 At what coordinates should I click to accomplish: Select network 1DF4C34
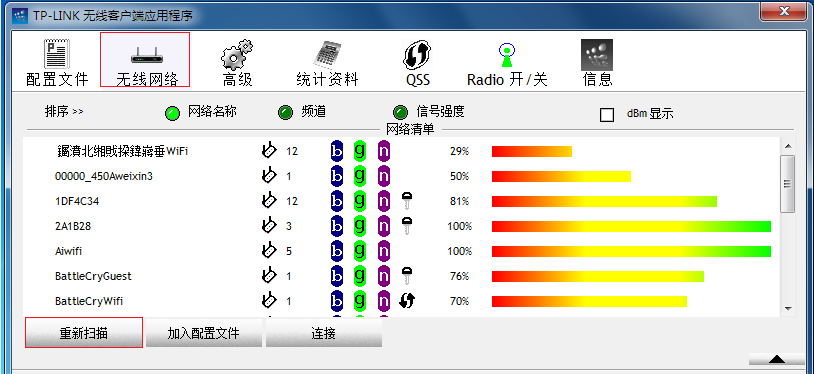[77, 201]
